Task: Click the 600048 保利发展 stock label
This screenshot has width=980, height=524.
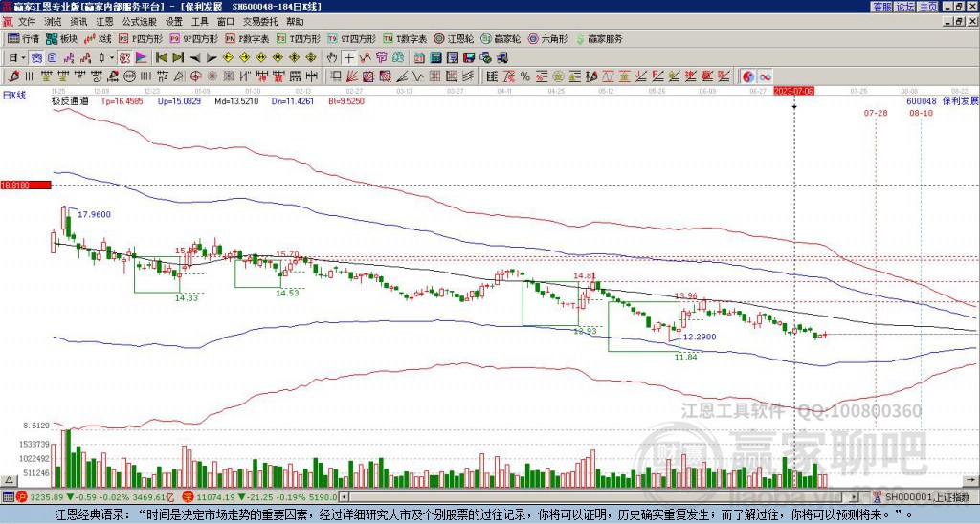Action: [x=943, y=100]
